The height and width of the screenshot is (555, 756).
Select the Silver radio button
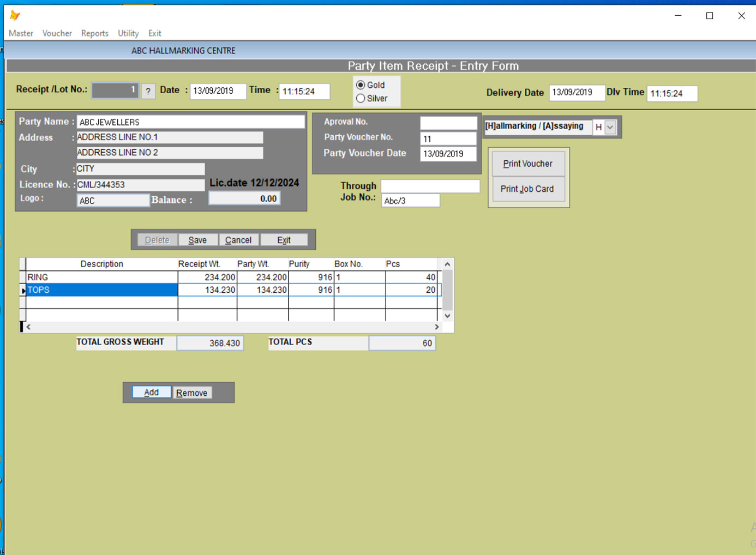point(361,98)
